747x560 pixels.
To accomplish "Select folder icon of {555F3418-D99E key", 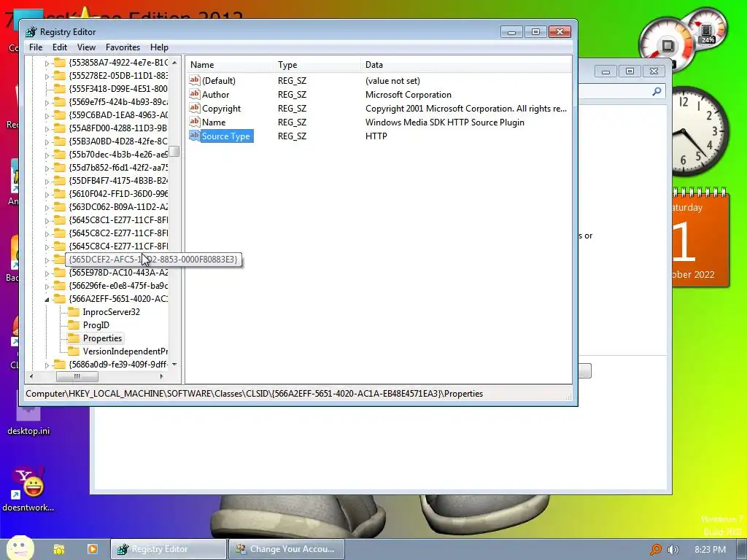I will click(x=60, y=88).
